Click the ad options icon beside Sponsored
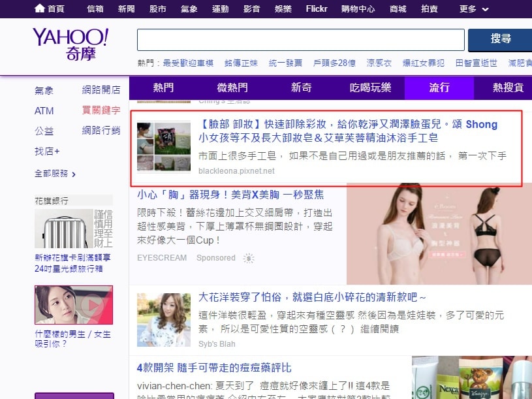The width and height of the screenshot is (532, 399). [248, 258]
